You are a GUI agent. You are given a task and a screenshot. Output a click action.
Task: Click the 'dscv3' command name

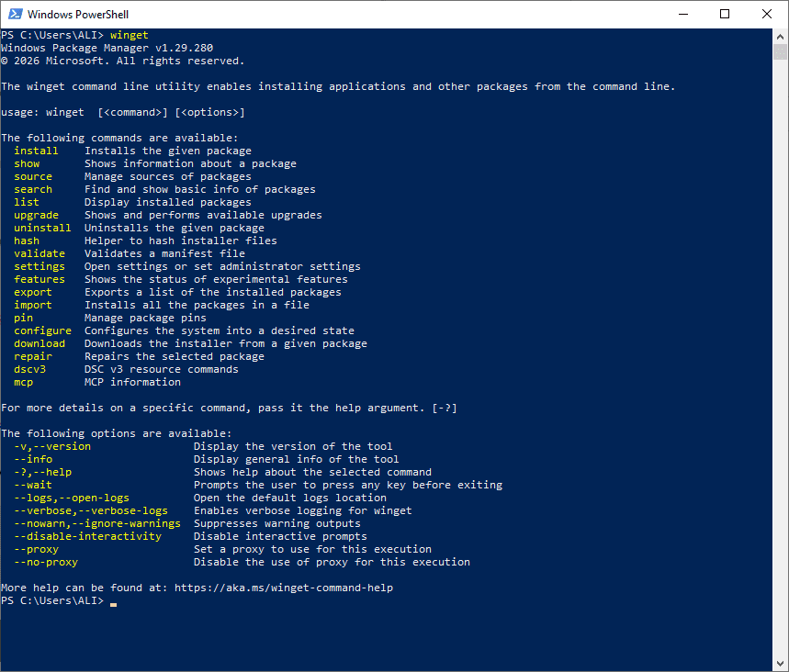coord(29,369)
